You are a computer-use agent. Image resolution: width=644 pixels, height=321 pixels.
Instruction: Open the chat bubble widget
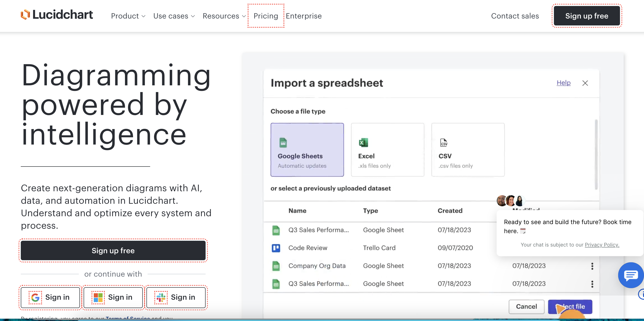(631, 275)
